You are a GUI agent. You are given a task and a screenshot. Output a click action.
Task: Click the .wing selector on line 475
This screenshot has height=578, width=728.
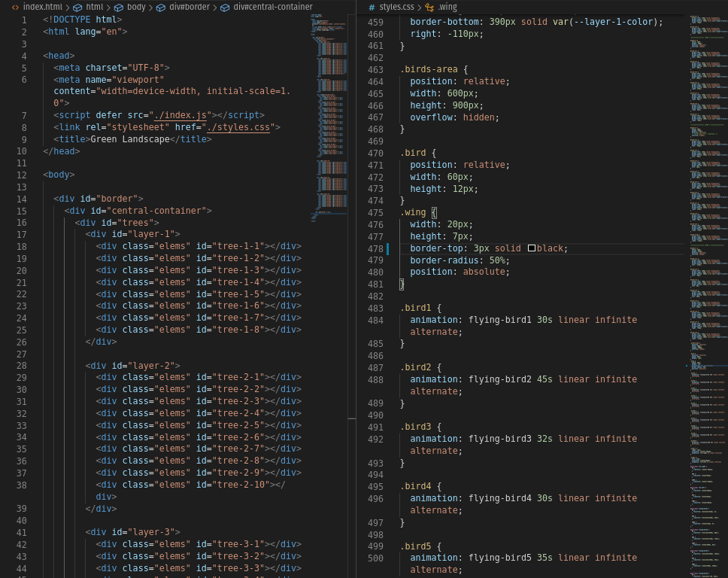tap(413, 212)
